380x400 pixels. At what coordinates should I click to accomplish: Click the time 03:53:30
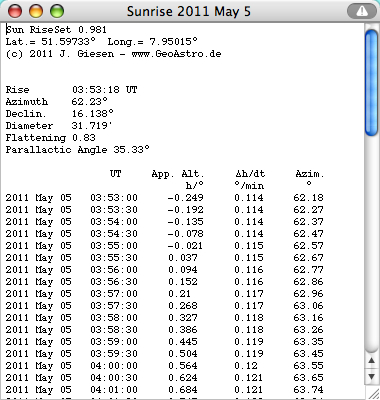tap(114, 210)
